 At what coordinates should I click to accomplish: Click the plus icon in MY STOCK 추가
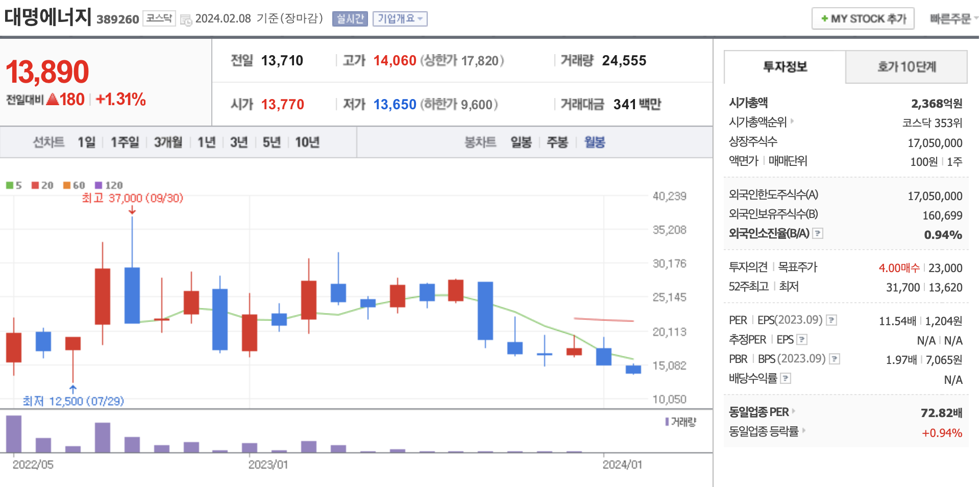(x=824, y=19)
